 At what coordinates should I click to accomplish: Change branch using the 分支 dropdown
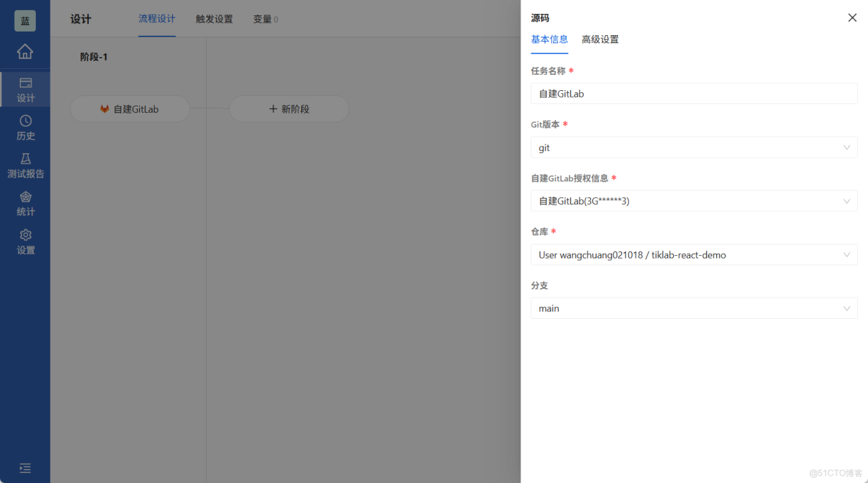point(694,308)
